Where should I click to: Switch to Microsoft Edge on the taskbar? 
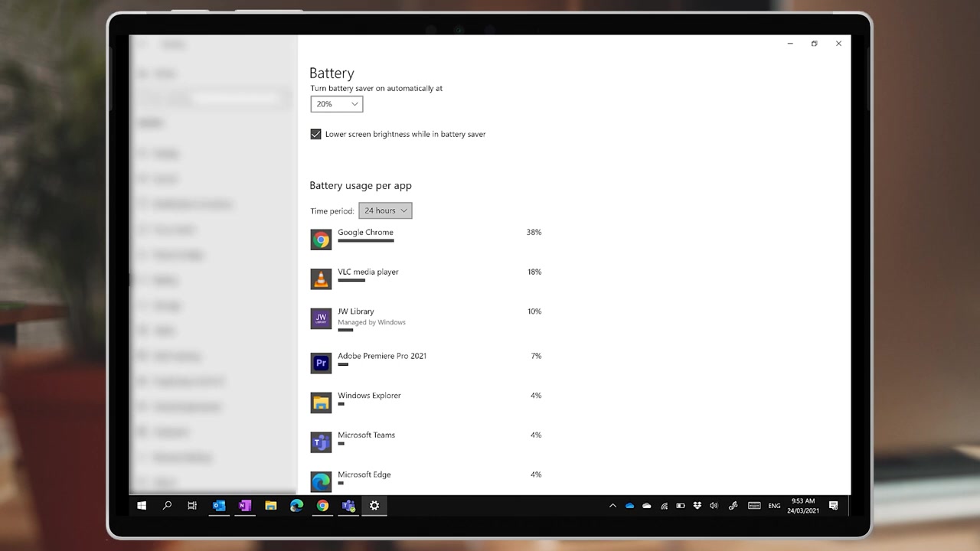[296, 506]
